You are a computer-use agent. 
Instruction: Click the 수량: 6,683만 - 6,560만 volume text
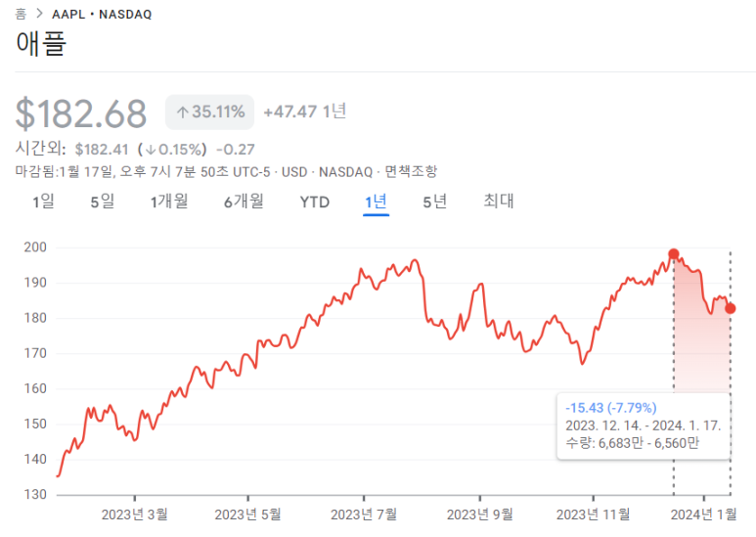point(632,443)
